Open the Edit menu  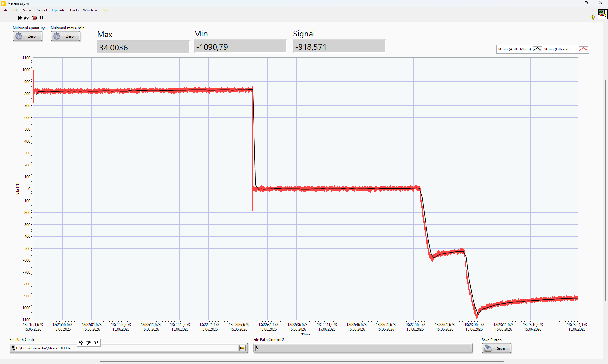pos(15,10)
